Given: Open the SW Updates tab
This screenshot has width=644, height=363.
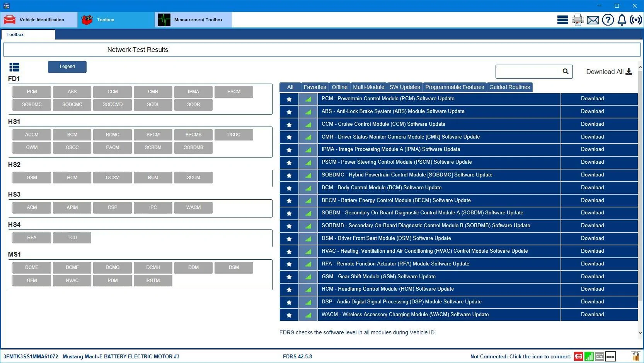Looking at the screenshot, I should pyautogui.click(x=405, y=87).
